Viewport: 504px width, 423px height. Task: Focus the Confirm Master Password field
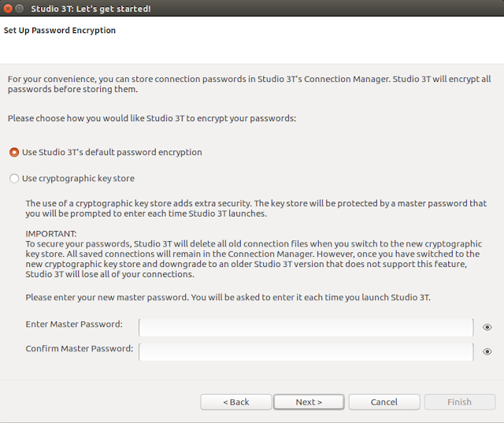point(306,351)
